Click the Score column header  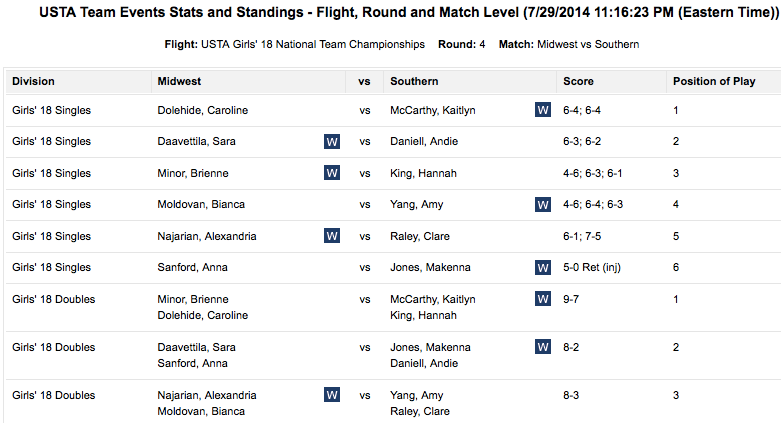click(578, 81)
